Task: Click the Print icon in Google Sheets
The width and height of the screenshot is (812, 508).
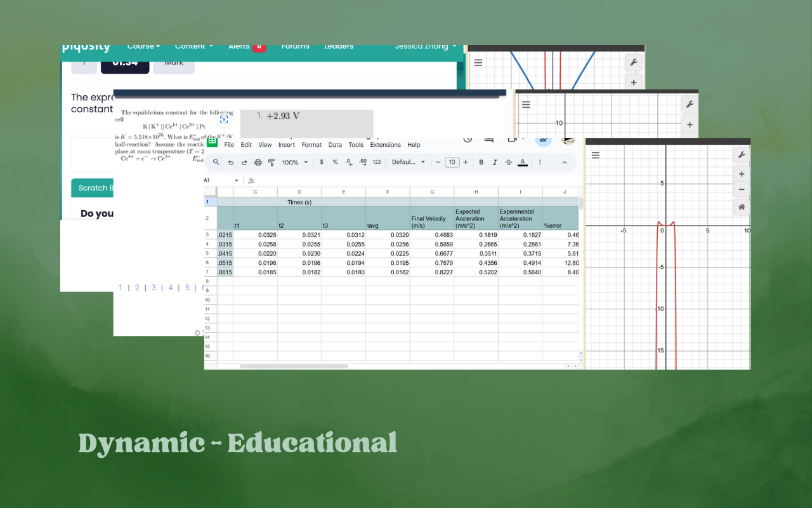Action: pyautogui.click(x=258, y=162)
